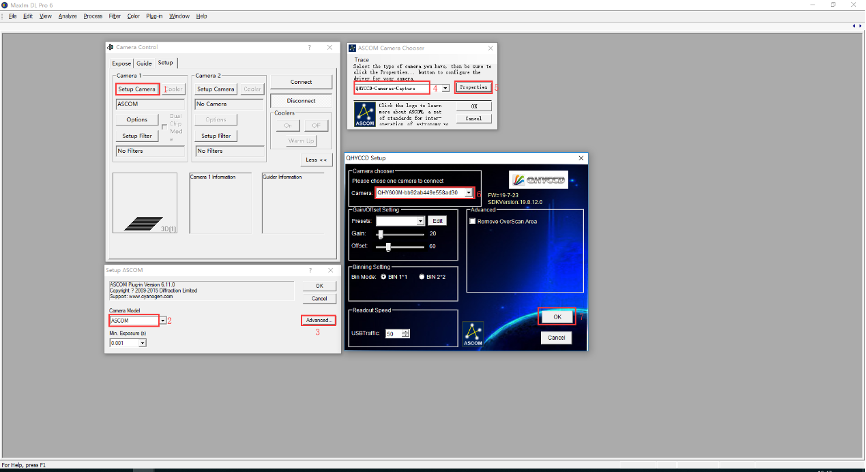This screenshot has height=472, width=866.
Task: Click Setup Camera for Camera 2
Action: [x=216, y=89]
